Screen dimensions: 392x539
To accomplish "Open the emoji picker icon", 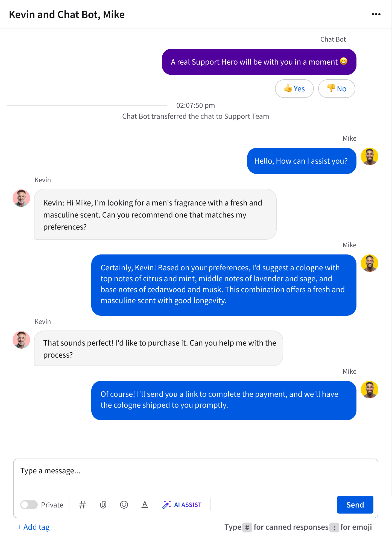I will [x=124, y=505].
